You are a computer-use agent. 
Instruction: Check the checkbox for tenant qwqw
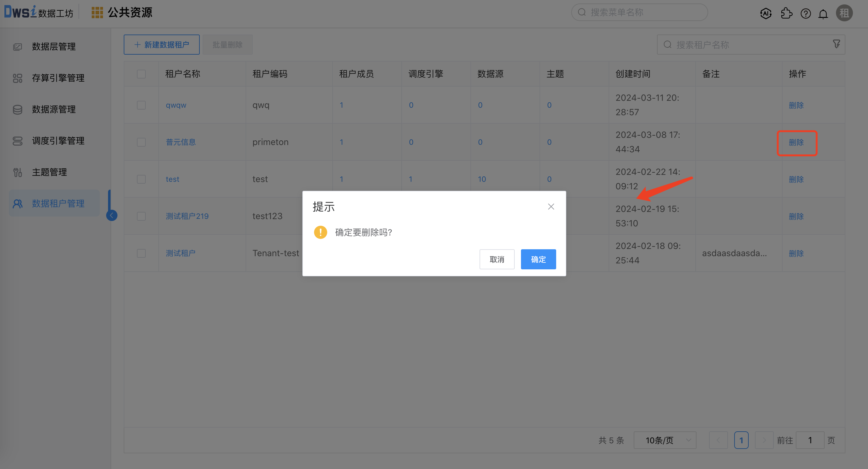pos(141,105)
